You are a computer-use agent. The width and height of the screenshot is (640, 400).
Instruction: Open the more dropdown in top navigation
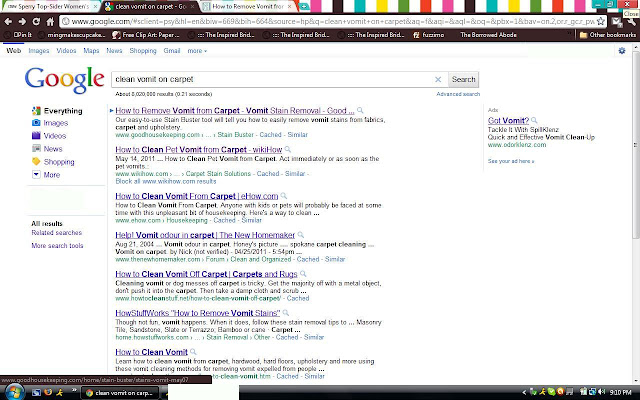(x=197, y=51)
